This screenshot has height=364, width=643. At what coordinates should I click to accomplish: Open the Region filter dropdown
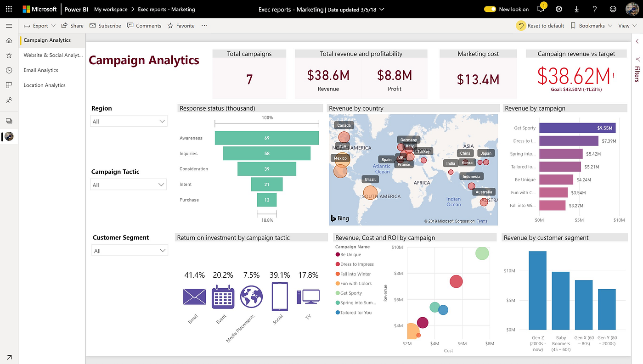click(129, 121)
